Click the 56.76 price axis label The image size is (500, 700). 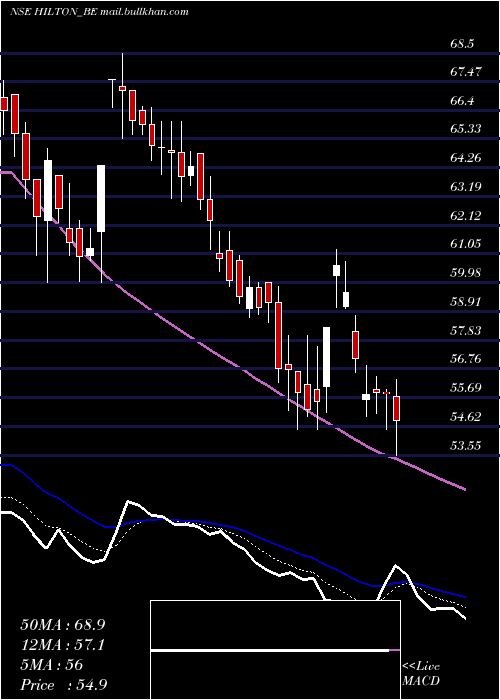pos(466,358)
